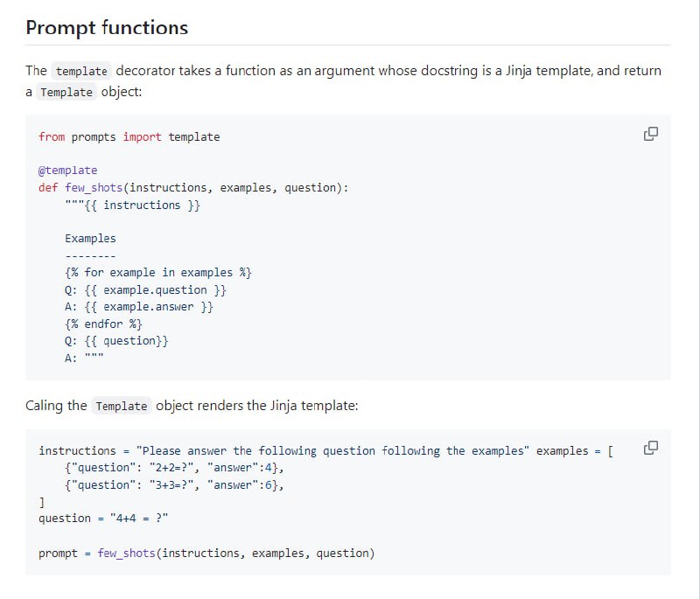
Task: Copy the instructions example code block
Action: click(650, 449)
